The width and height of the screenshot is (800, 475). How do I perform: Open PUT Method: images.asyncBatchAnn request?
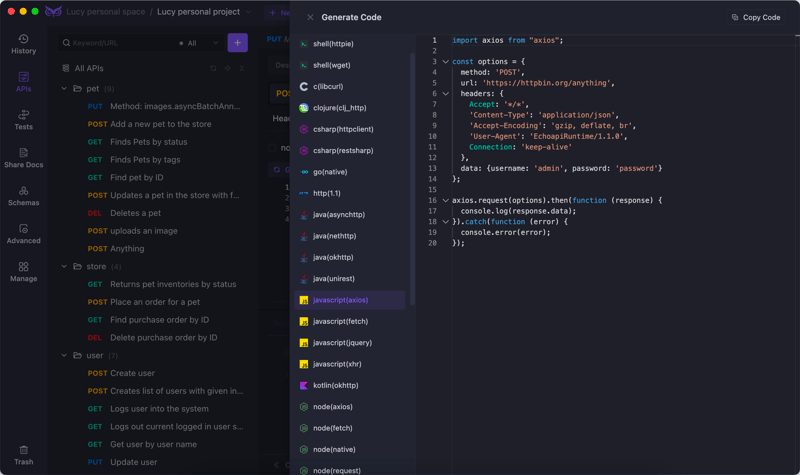(163, 106)
